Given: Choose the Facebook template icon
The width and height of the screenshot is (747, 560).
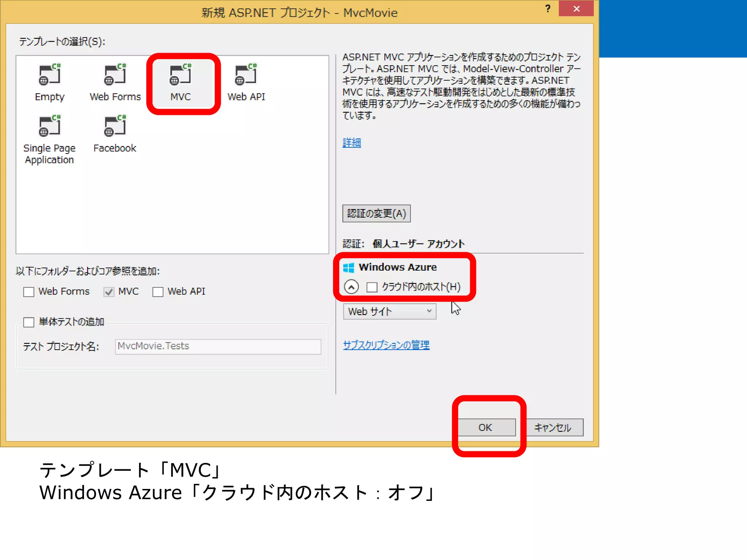Looking at the screenshot, I should [x=115, y=126].
